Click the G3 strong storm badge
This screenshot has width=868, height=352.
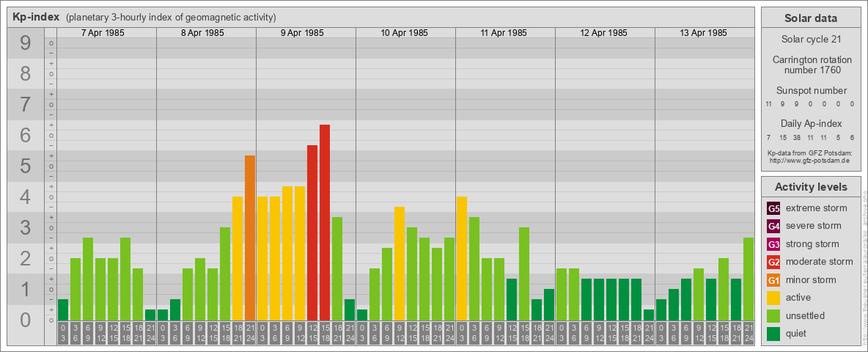pos(774,244)
